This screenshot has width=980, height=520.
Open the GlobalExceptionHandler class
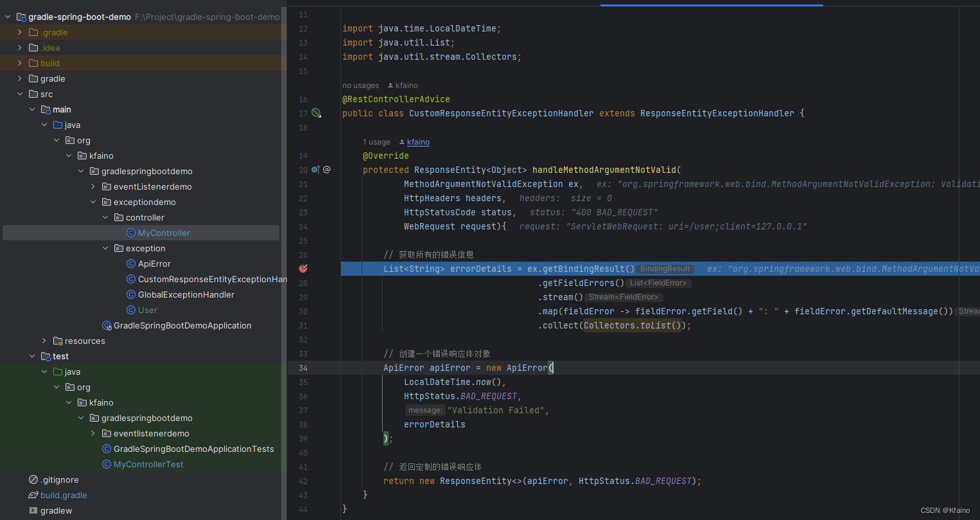tap(186, 294)
